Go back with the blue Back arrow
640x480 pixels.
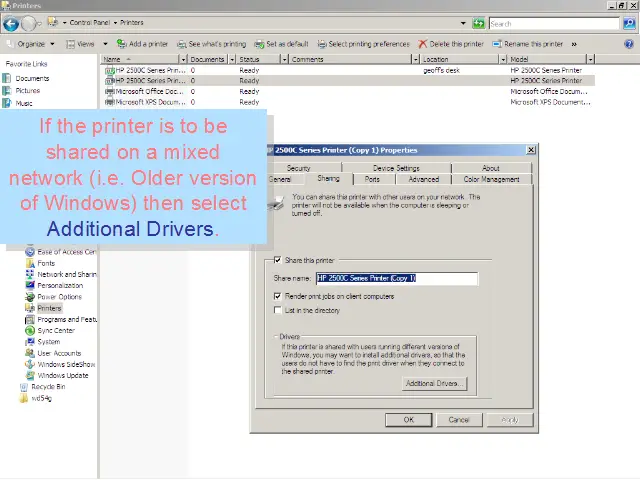[11, 24]
